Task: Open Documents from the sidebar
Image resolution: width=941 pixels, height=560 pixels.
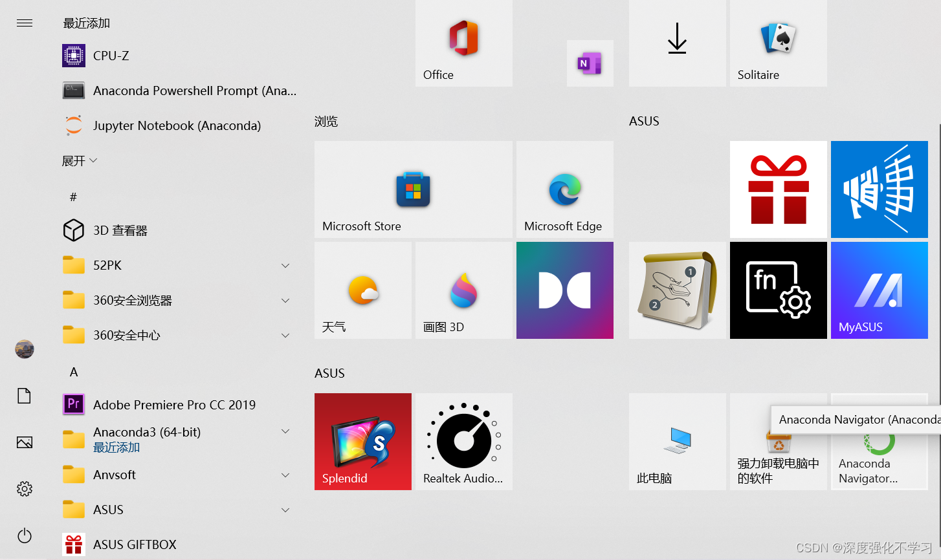Action: (25, 396)
